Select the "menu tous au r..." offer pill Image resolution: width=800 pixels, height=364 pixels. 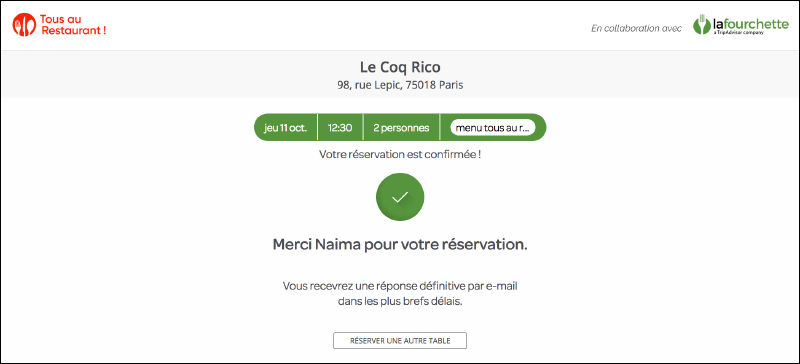(493, 128)
